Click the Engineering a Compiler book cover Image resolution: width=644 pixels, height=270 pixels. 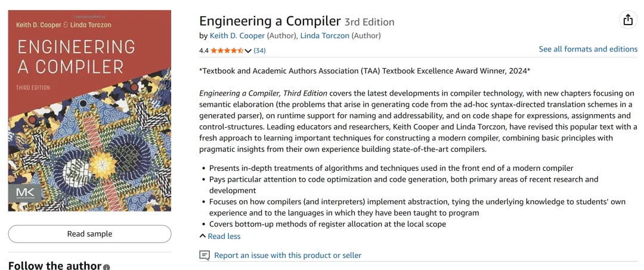pyautogui.click(x=89, y=111)
